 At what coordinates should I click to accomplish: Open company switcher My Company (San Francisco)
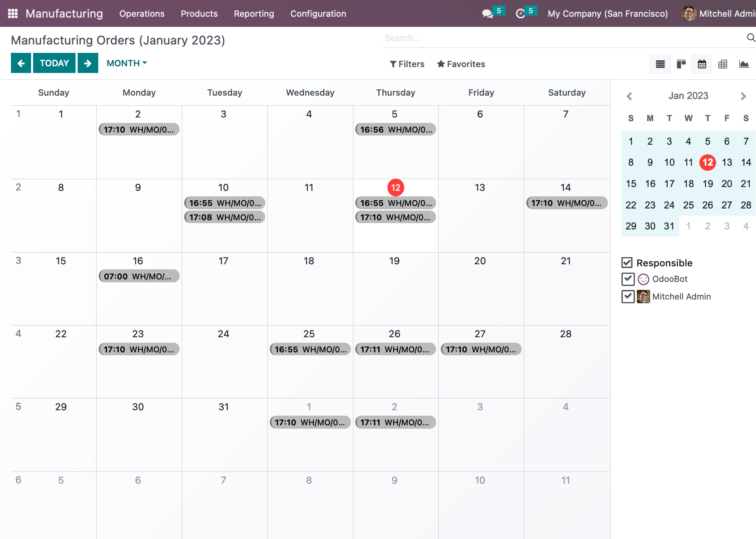coord(607,14)
